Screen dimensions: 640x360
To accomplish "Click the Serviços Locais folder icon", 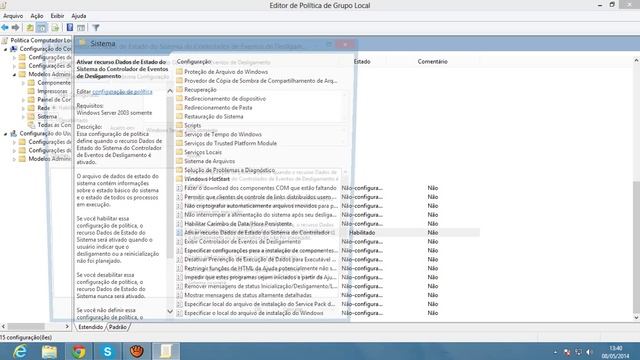I will [179, 152].
